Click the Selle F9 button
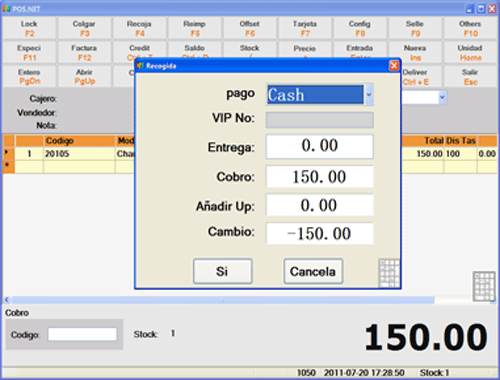Screen dimensions: 500x380 (415, 28)
